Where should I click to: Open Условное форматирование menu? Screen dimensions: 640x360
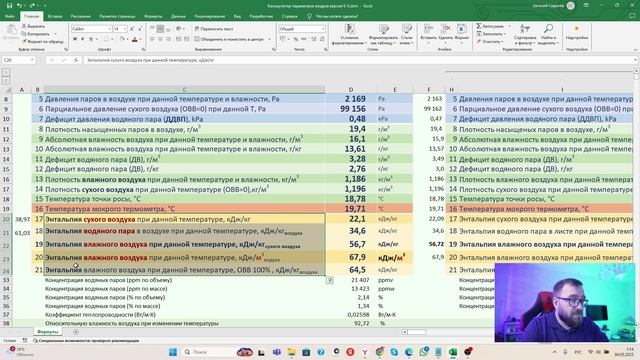[x=349, y=35]
